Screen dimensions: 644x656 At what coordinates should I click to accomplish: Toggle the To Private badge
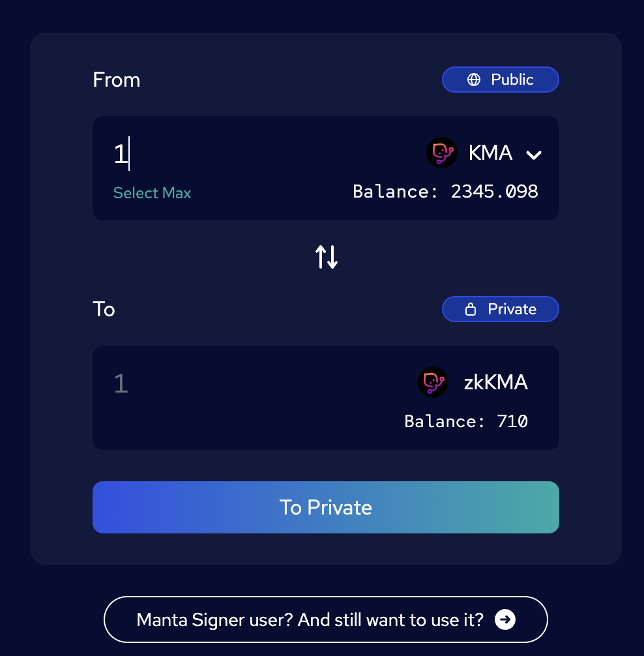click(x=500, y=309)
